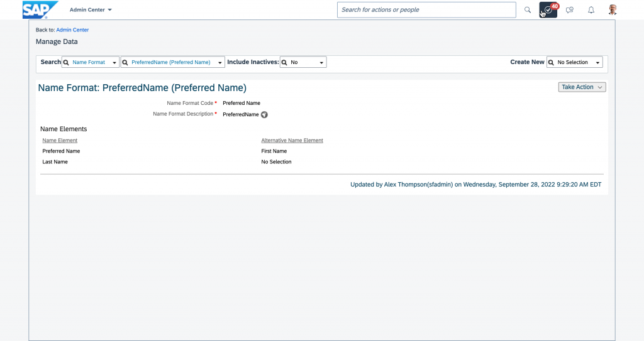Focus the 'Search for actions or people' field
Screen dimensions: 644x341
426,10
